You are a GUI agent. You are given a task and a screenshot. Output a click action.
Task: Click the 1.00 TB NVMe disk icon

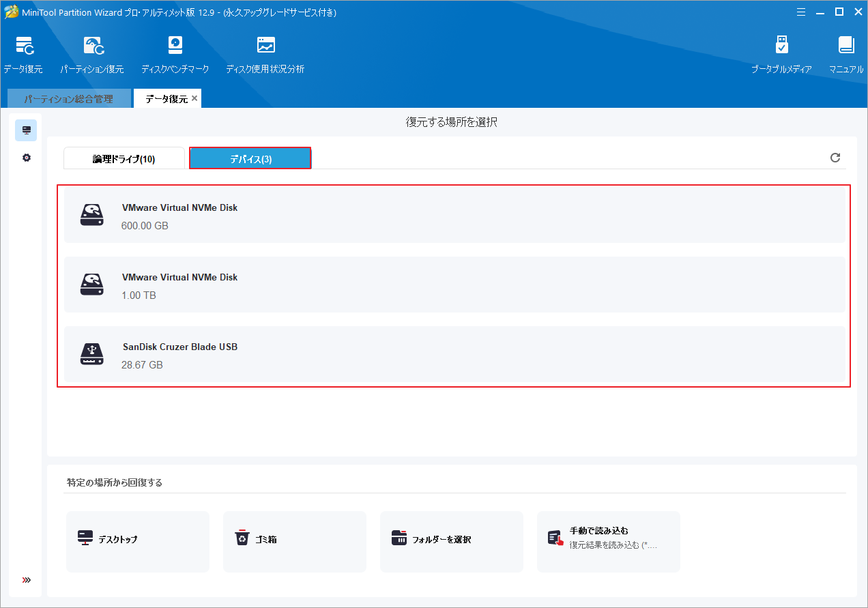[91, 285]
